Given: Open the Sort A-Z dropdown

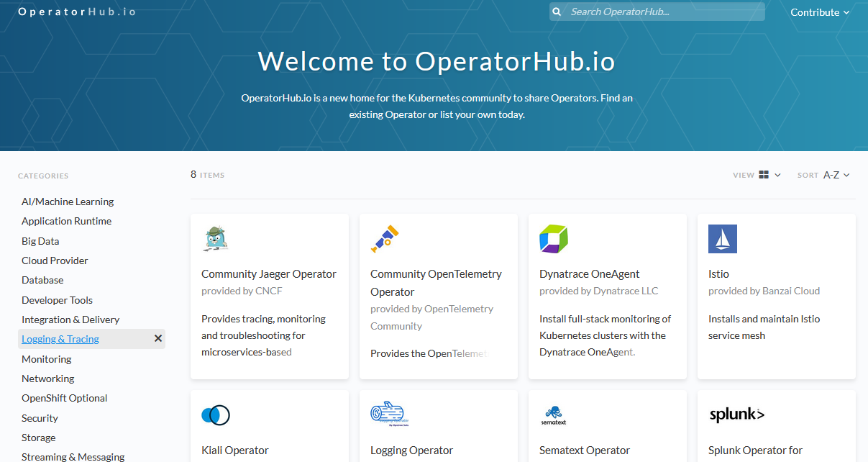Looking at the screenshot, I should pyautogui.click(x=836, y=175).
